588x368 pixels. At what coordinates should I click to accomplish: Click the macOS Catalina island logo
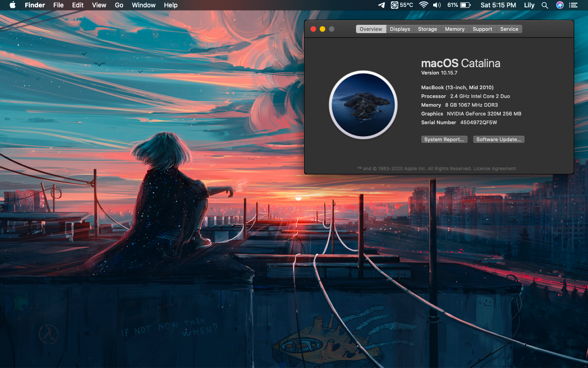pyautogui.click(x=363, y=104)
